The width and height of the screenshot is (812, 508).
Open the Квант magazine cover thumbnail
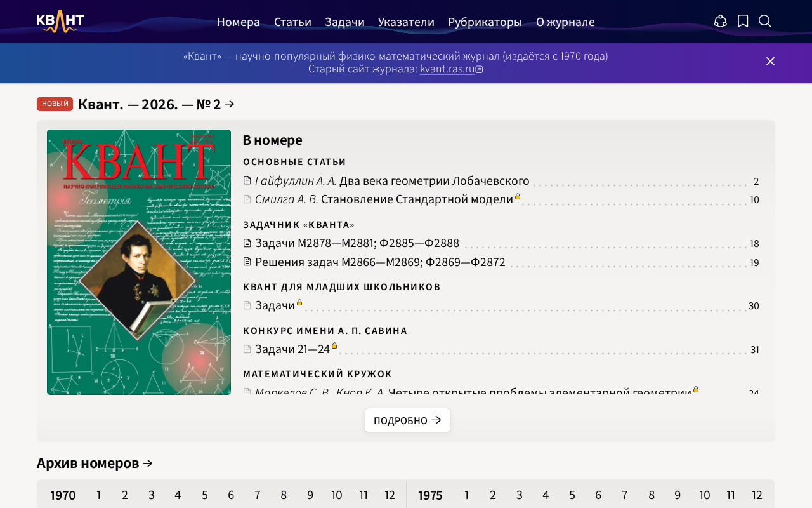coord(139,262)
